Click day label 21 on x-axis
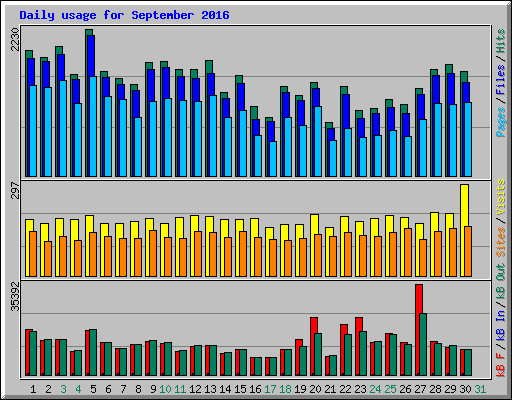The width and height of the screenshot is (512, 400). [x=330, y=389]
